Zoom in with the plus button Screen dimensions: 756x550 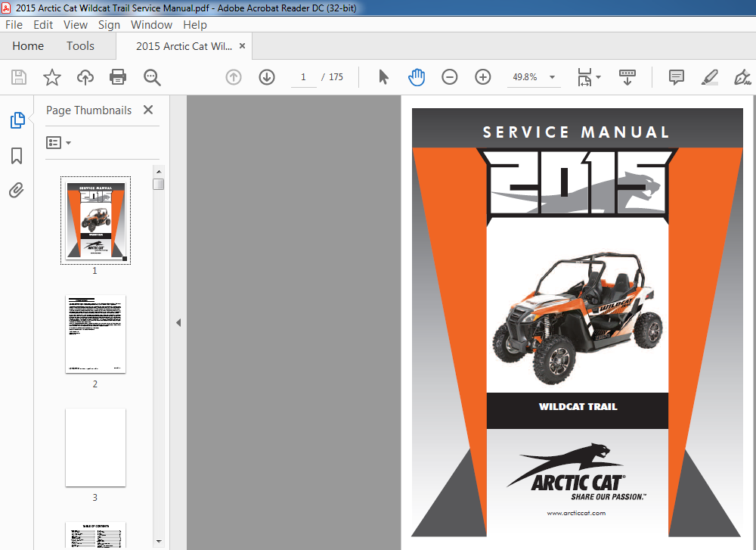pos(482,77)
